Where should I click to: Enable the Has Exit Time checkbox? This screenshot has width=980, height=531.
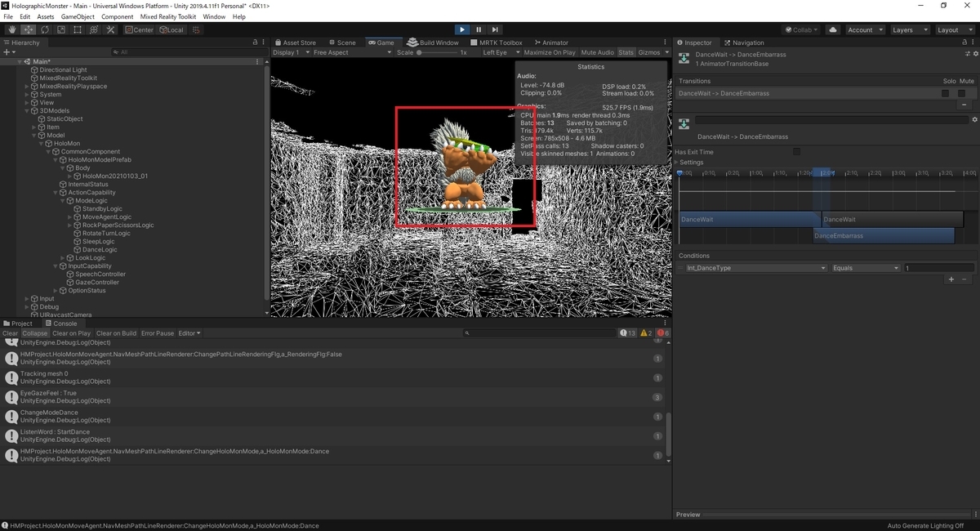click(x=797, y=152)
